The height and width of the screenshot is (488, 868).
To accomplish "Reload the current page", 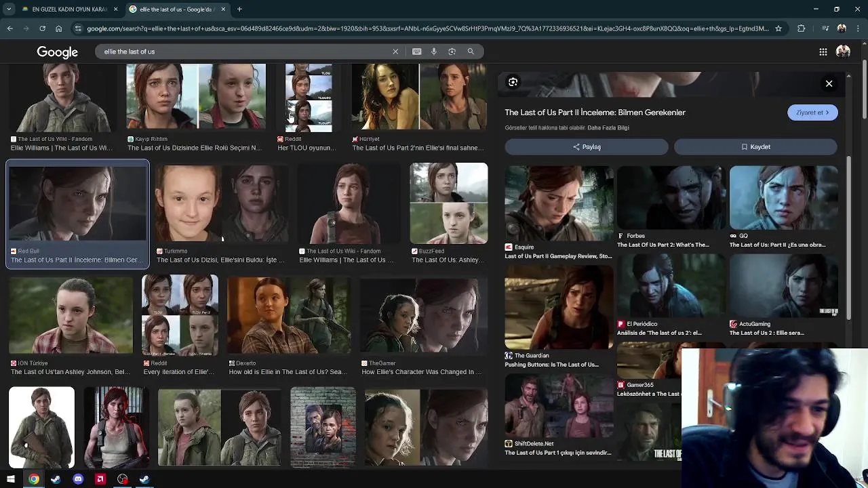I will (x=42, y=28).
